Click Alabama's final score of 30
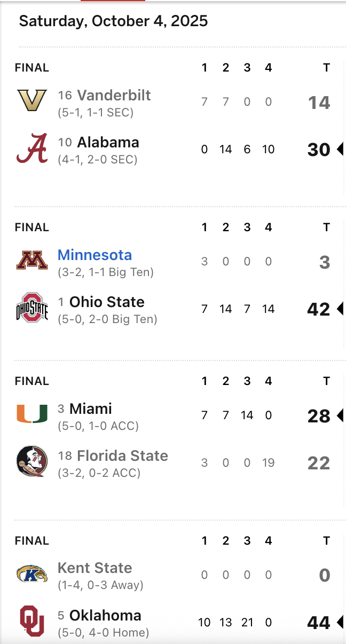The width and height of the screenshot is (346, 644). (x=319, y=150)
